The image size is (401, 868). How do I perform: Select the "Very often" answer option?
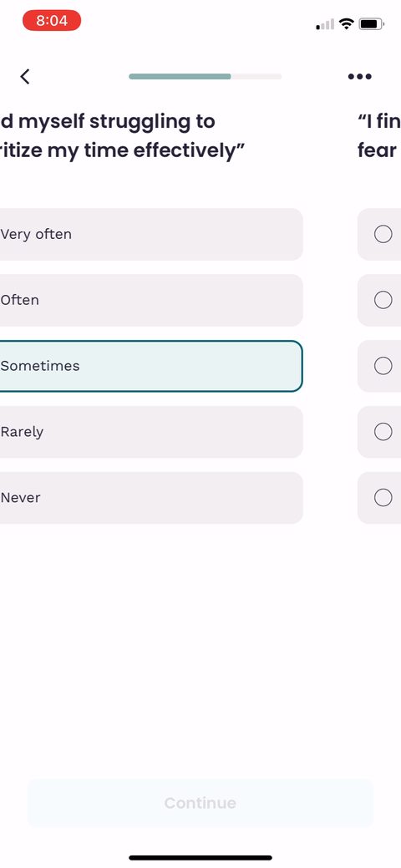click(151, 234)
